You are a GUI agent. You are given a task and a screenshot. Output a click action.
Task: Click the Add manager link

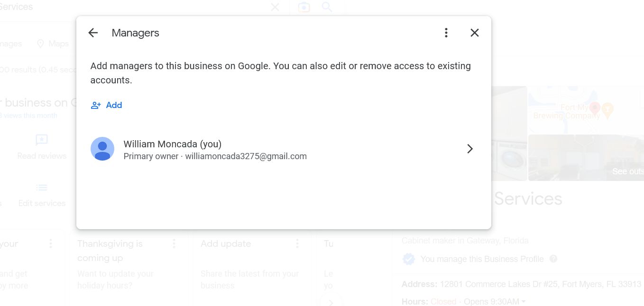click(107, 105)
